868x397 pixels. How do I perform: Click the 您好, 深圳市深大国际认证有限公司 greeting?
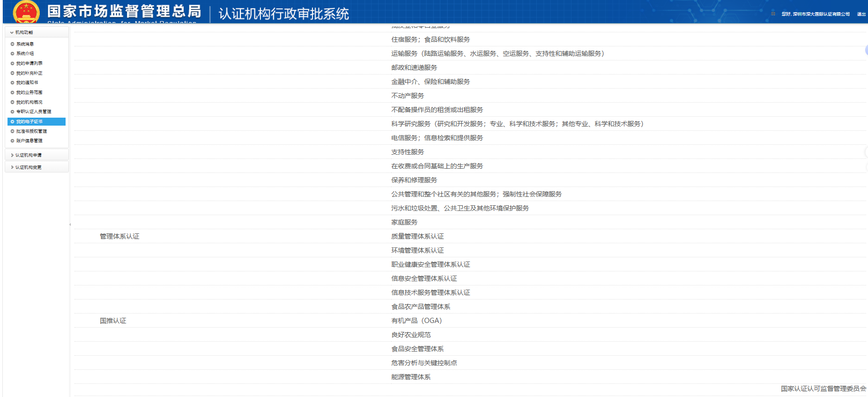coord(816,14)
